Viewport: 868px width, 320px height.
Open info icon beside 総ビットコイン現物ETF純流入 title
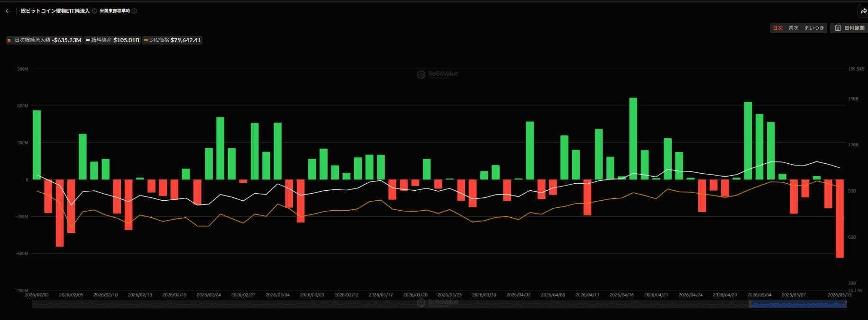[94, 11]
